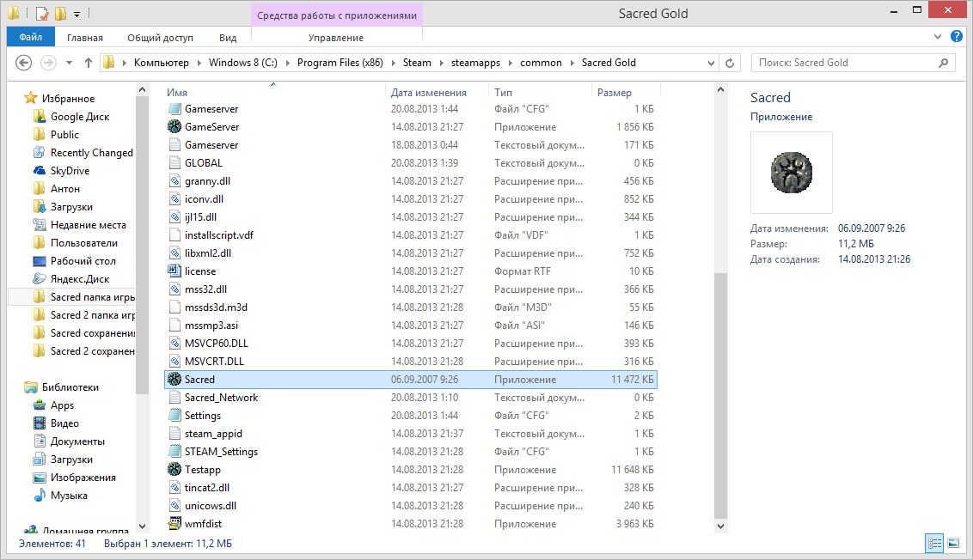Image resolution: width=973 pixels, height=560 pixels.
Task: Click the Недавние места icon
Action: pos(39,224)
